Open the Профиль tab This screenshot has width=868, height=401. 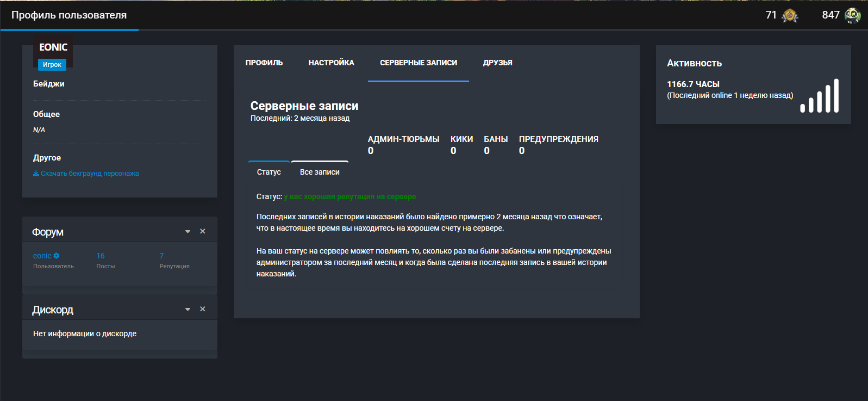coord(264,63)
